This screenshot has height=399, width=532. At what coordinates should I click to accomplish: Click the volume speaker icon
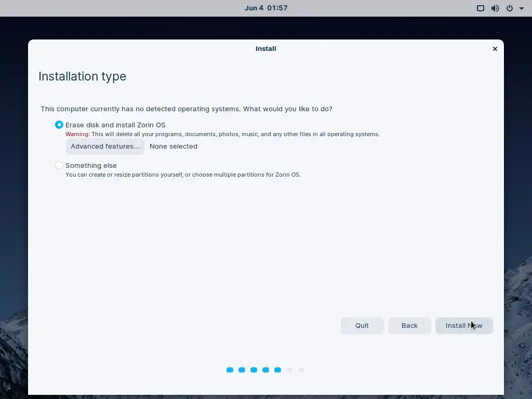point(495,8)
